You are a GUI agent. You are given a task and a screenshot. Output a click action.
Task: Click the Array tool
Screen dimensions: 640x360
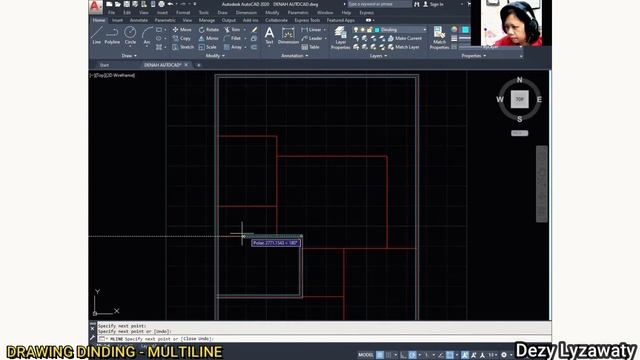point(233,47)
